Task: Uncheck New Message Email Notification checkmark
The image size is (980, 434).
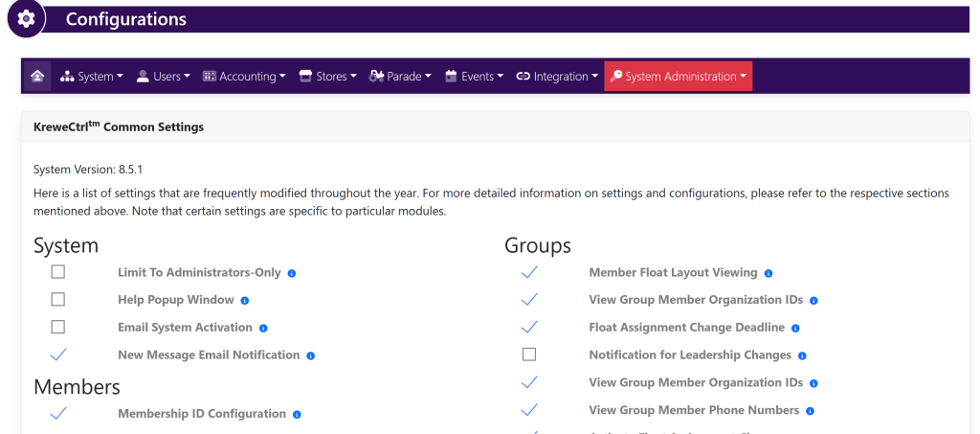Action: pos(58,354)
